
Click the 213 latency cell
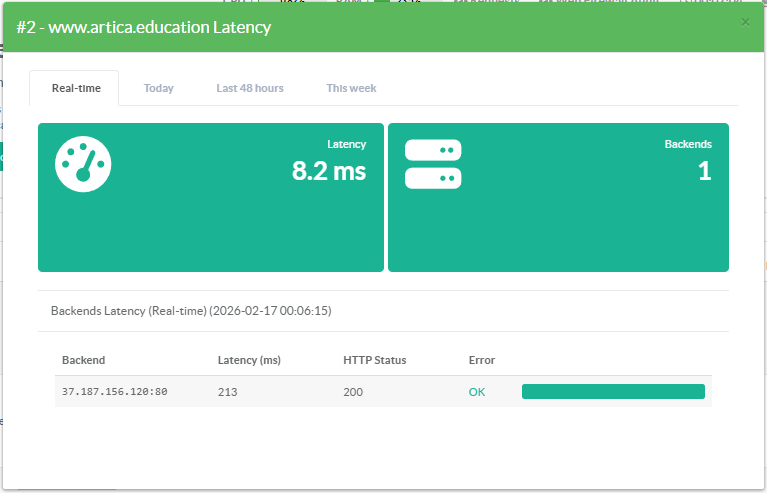(x=227, y=392)
